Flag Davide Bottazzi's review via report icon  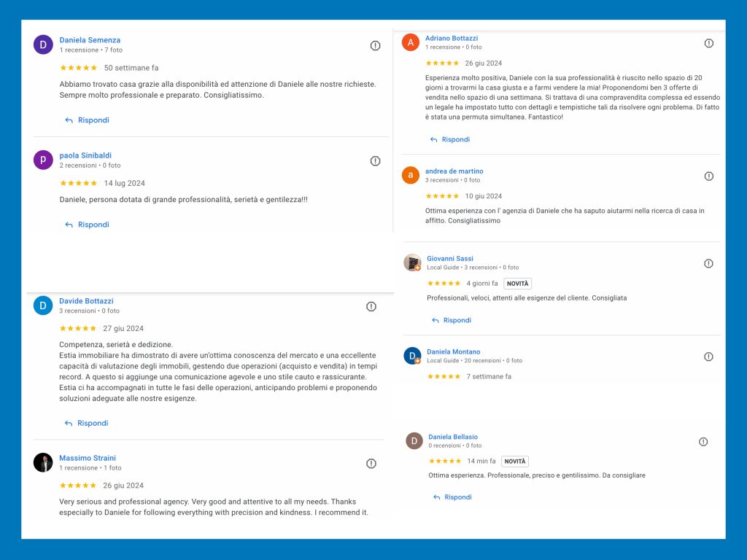click(371, 306)
